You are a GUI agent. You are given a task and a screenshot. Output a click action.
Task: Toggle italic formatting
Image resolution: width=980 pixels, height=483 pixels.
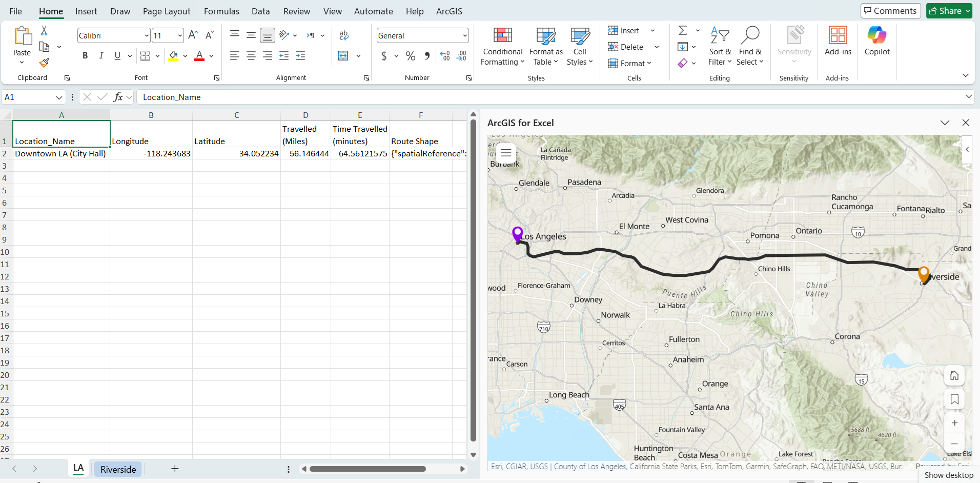coord(101,56)
